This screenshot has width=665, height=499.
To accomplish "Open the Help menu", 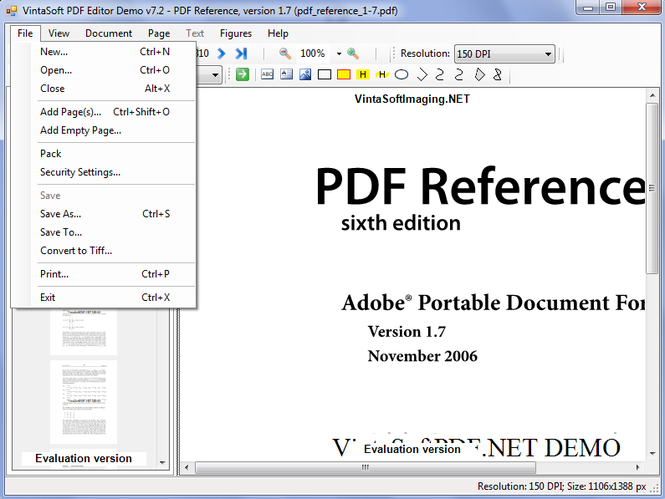I will tap(278, 33).
